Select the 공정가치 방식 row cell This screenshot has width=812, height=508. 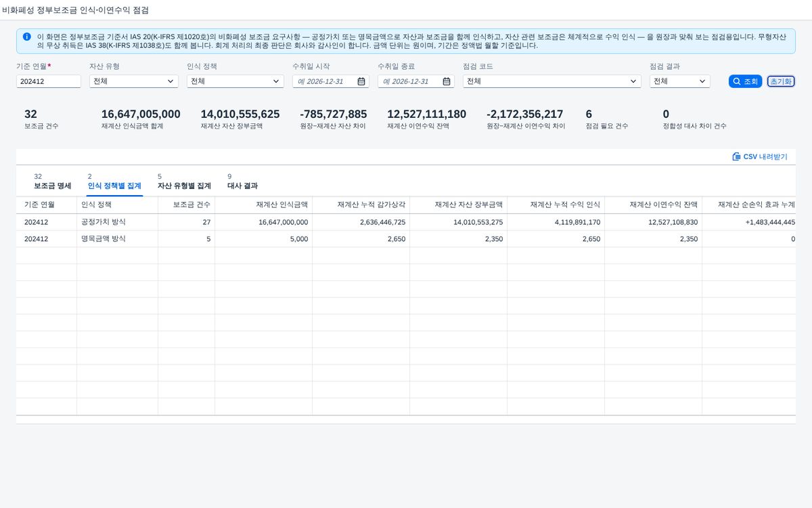coord(118,222)
